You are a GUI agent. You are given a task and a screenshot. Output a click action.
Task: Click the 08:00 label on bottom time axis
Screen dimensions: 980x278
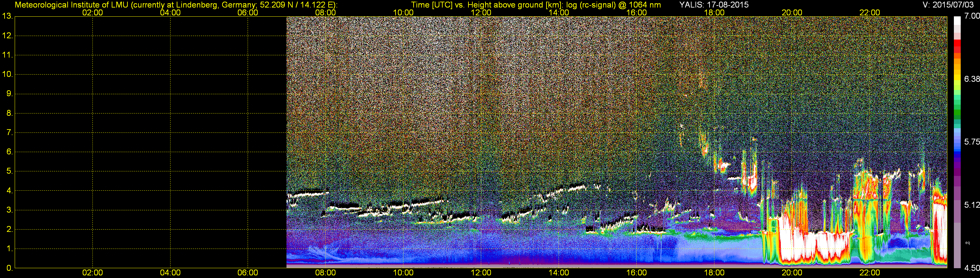tap(326, 273)
